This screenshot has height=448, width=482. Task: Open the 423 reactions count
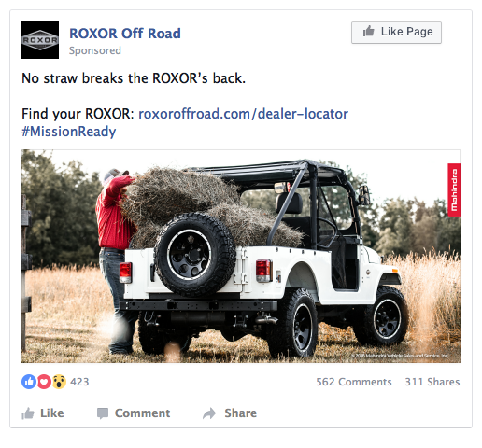pyautogui.click(x=79, y=382)
